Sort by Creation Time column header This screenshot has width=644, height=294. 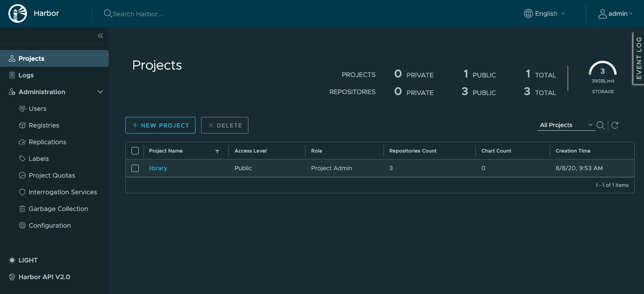click(573, 151)
